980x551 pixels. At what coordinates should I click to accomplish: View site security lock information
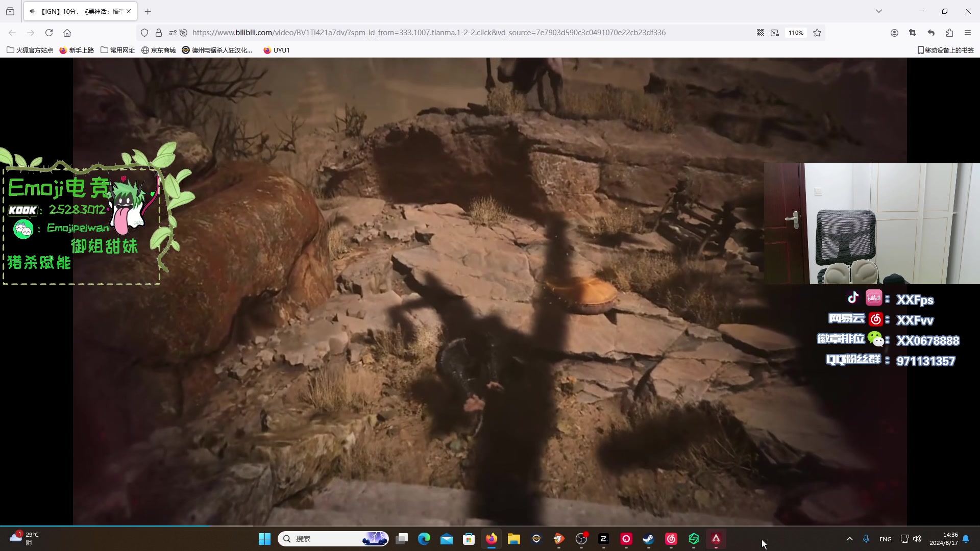[x=159, y=33]
